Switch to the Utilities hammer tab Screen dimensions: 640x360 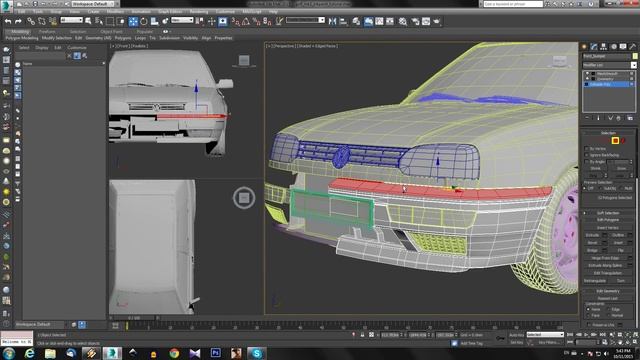tap(633, 47)
